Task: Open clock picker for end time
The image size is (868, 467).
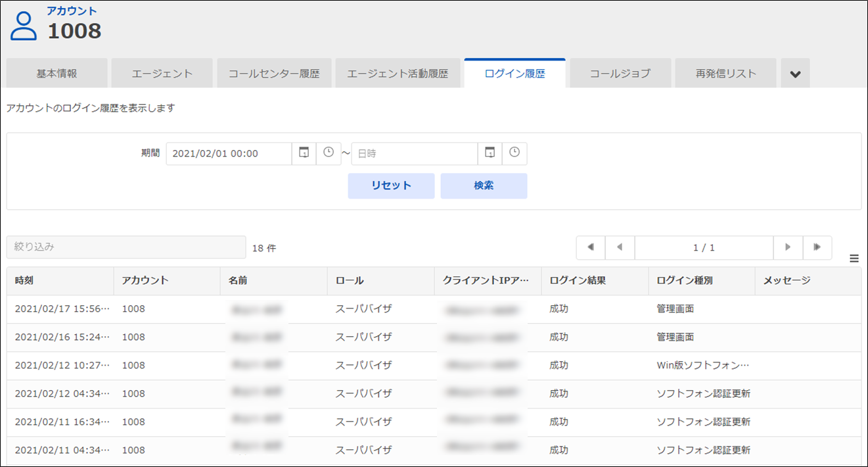Action: pyautogui.click(x=514, y=153)
